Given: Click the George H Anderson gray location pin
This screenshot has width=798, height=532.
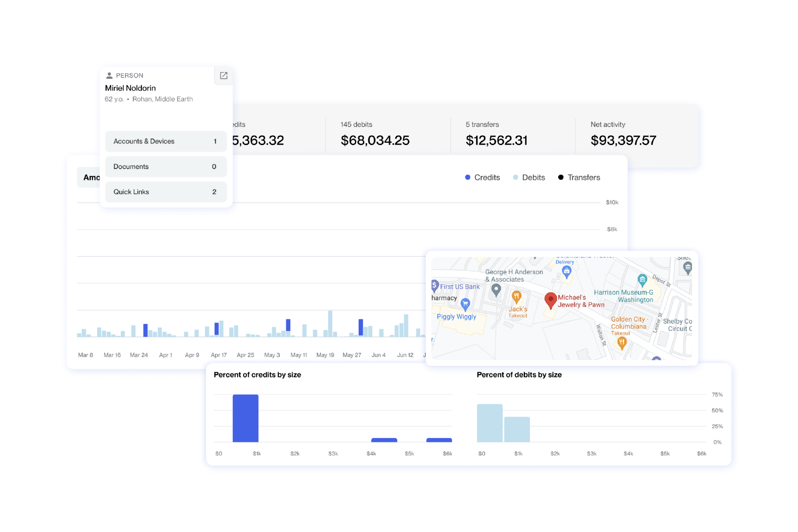Looking at the screenshot, I should coord(496,290).
